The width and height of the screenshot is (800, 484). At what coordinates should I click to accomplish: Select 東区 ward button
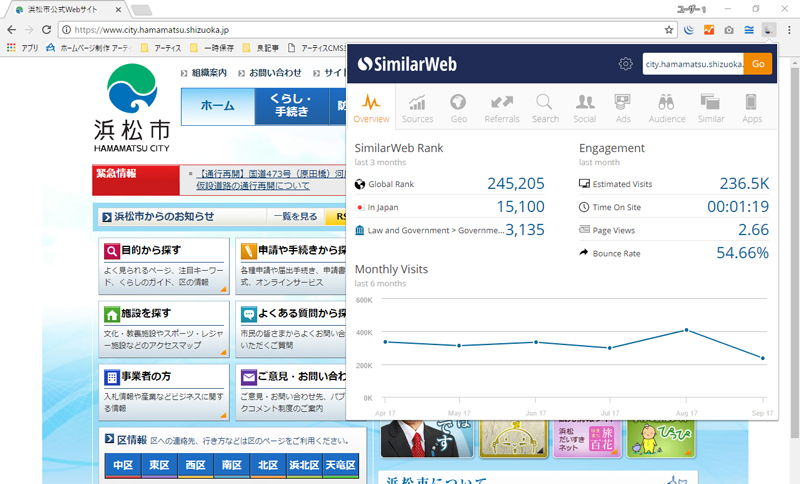(x=159, y=465)
